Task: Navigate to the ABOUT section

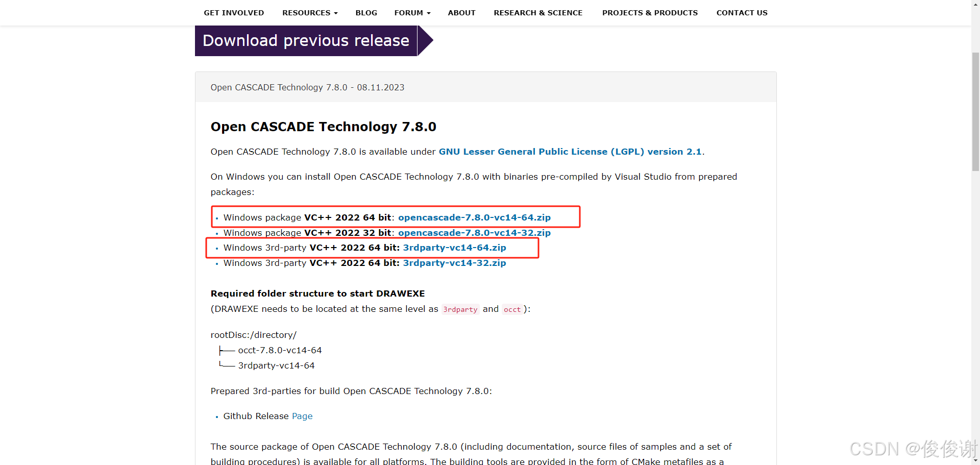Action: click(461, 12)
